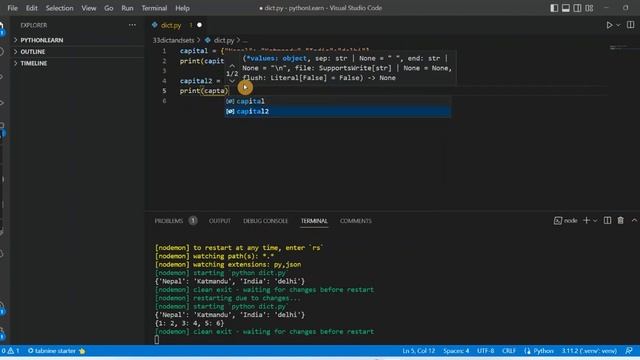Click line 5 code print(capta)

[x=204, y=91]
